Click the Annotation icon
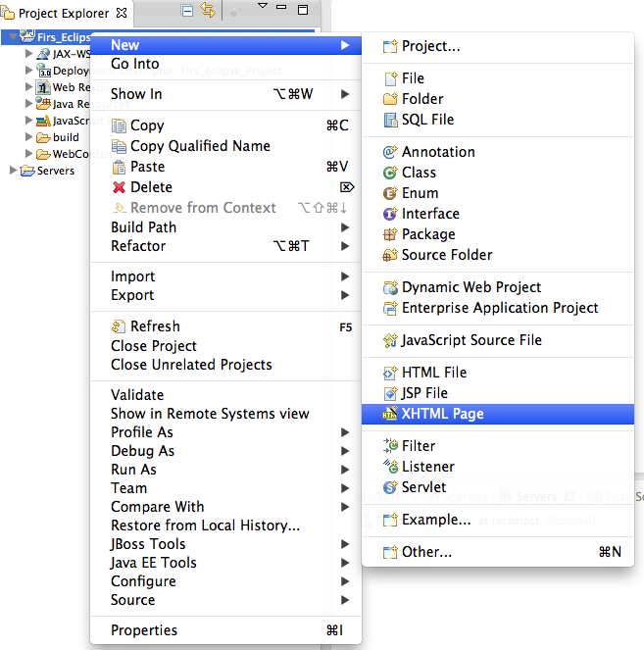 390,152
